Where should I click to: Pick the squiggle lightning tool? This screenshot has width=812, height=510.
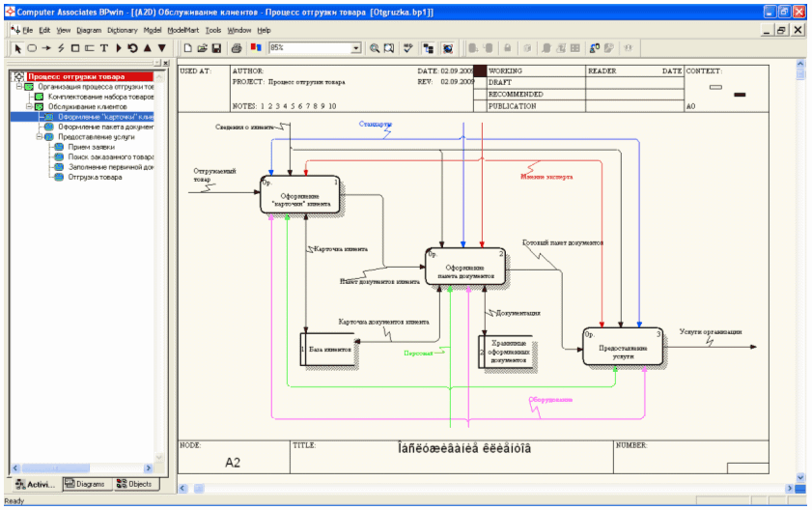[61, 48]
